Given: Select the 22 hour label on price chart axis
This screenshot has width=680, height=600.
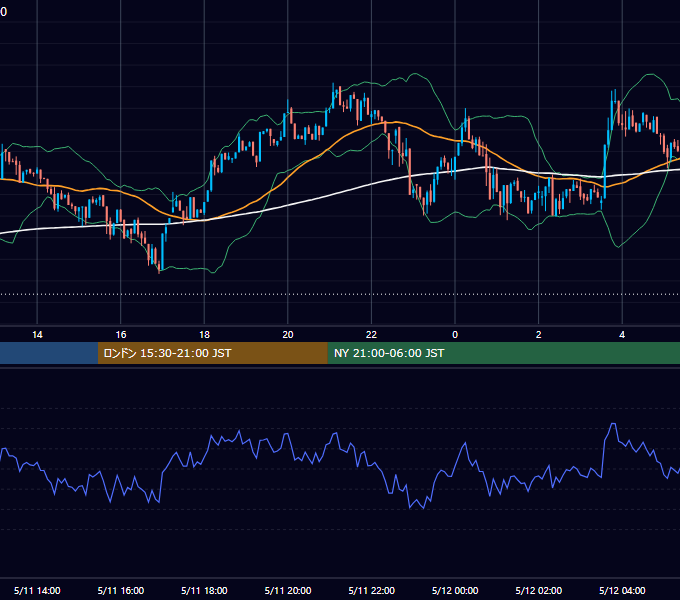Looking at the screenshot, I should (x=371, y=335).
